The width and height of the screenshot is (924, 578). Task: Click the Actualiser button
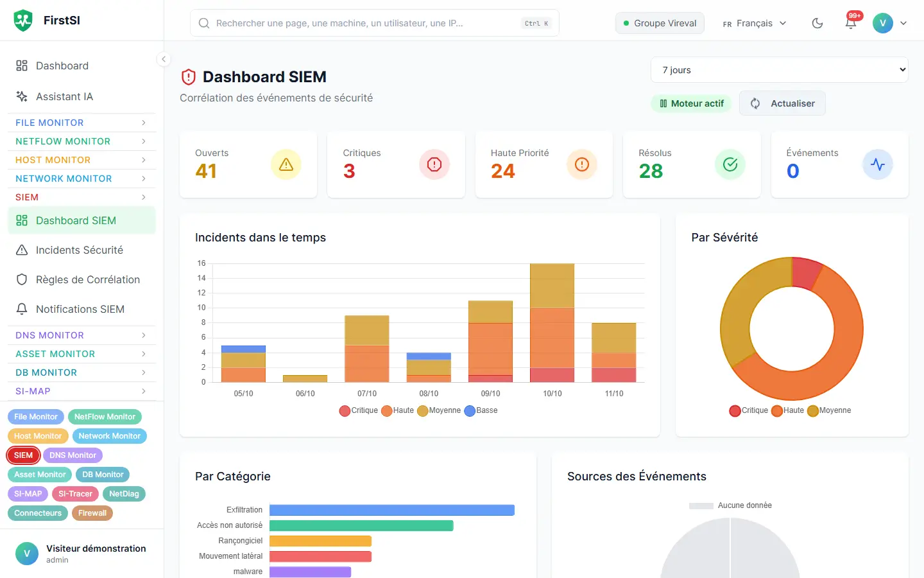click(x=782, y=103)
